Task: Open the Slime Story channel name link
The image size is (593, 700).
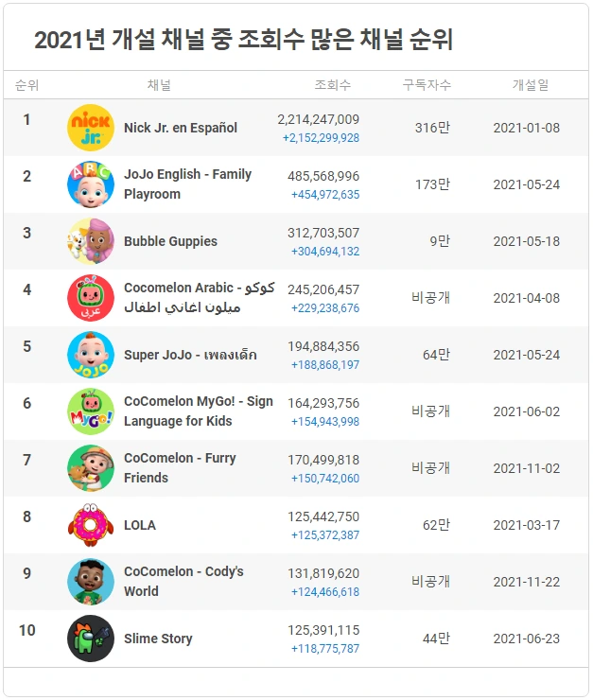Action: coord(158,639)
